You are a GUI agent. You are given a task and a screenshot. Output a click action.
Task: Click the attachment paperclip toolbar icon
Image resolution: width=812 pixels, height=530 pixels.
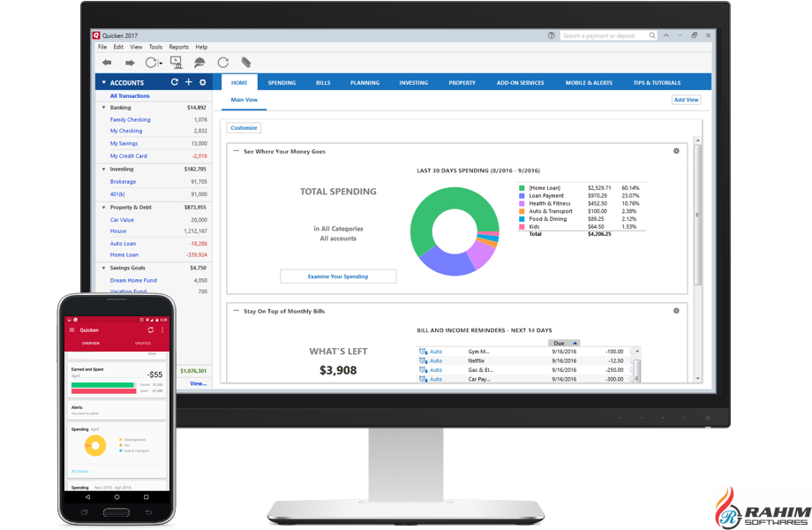pos(246,63)
